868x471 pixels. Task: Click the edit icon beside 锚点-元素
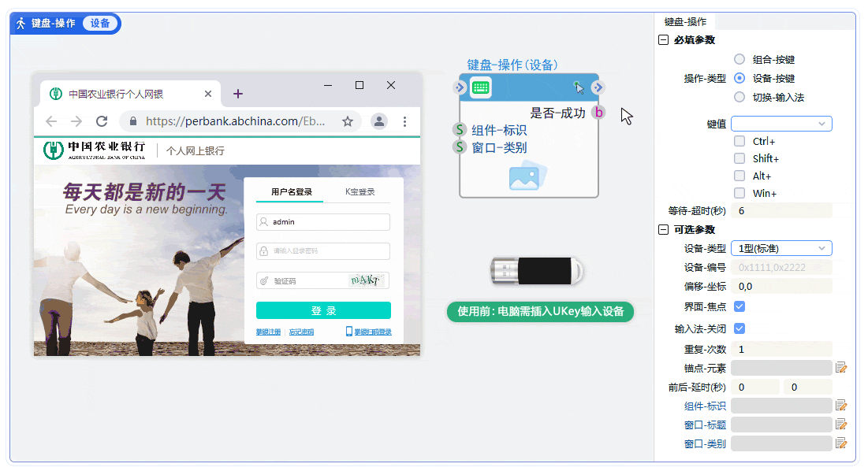coord(841,368)
